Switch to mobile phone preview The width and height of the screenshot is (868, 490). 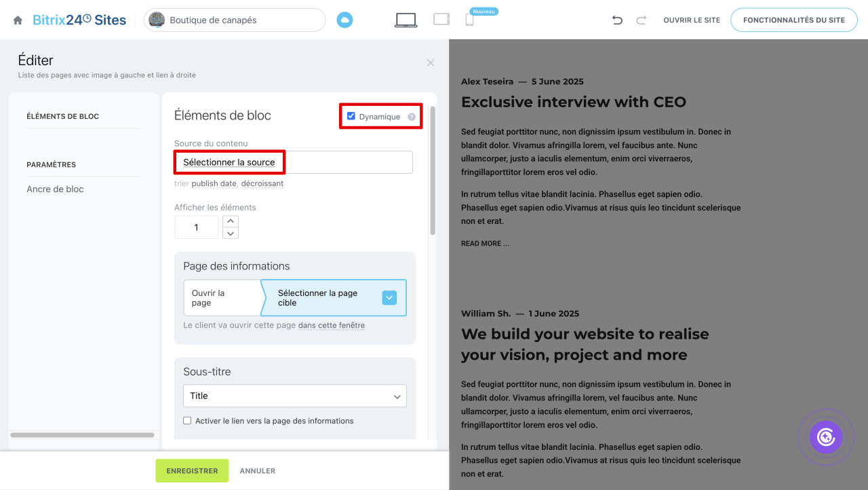pyautogui.click(x=469, y=20)
